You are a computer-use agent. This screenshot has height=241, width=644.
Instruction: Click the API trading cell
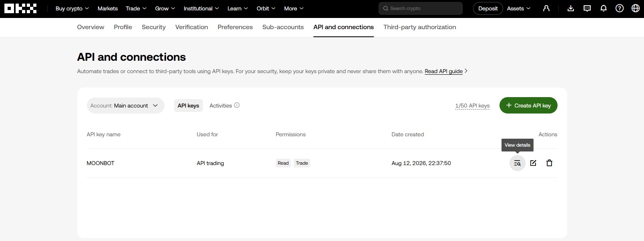211,163
